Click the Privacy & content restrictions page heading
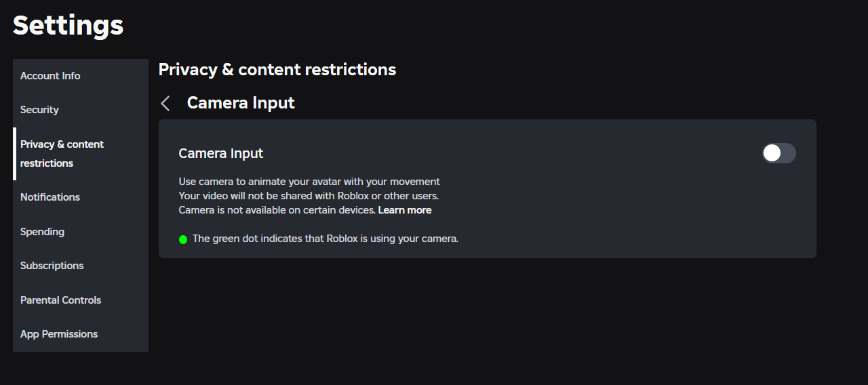This screenshot has width=868, height=385. (x=277, y=69)
